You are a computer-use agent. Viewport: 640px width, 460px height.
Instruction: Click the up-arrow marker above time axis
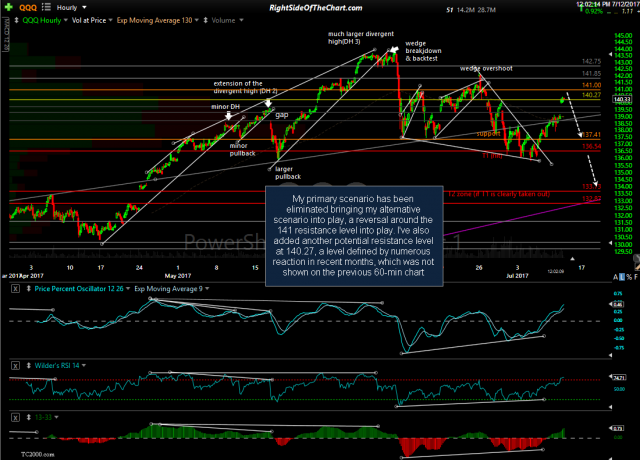(572, 259)
